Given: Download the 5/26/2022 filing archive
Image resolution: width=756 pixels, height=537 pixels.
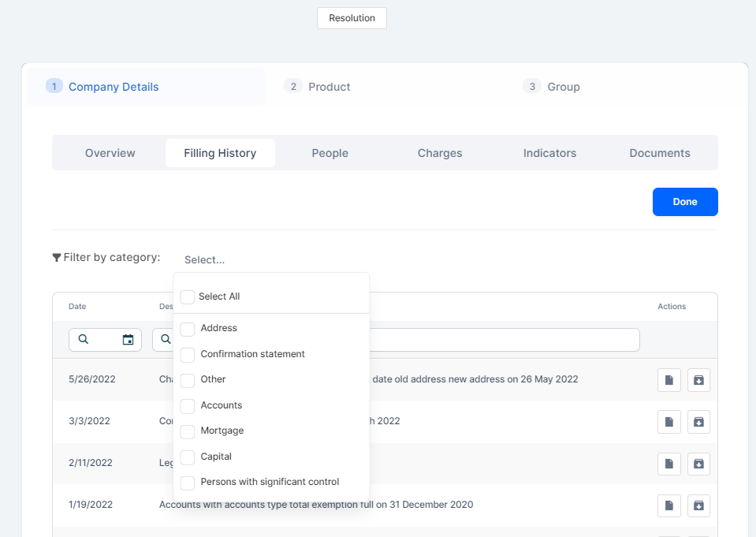Looking at the screenshot, I should click(x=698, y=380).
